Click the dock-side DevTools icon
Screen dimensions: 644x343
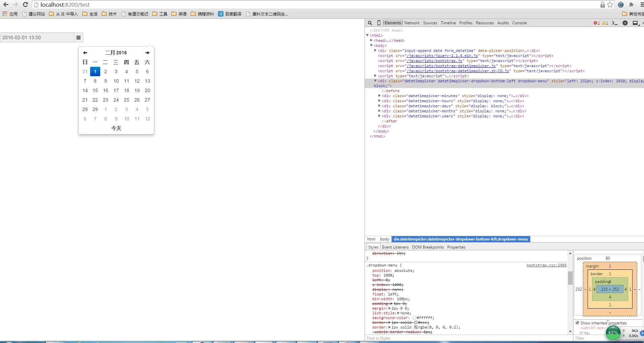pyautogui.click(x=635, y=23)
